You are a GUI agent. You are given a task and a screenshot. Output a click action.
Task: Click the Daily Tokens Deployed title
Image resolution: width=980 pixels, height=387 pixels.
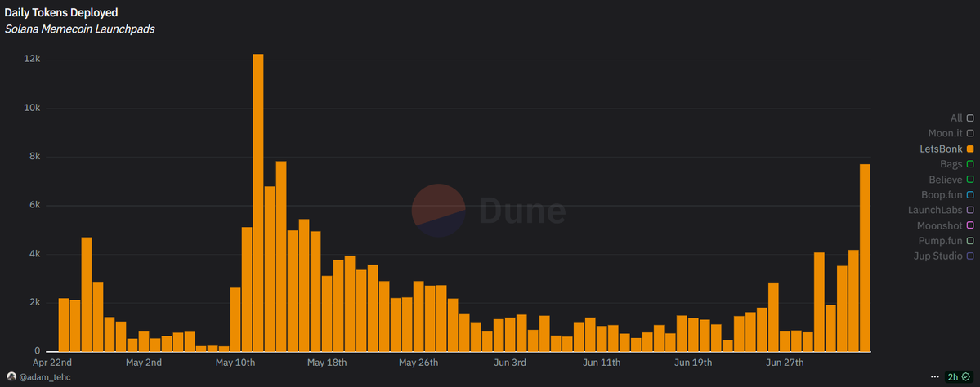tap(61, 12)
